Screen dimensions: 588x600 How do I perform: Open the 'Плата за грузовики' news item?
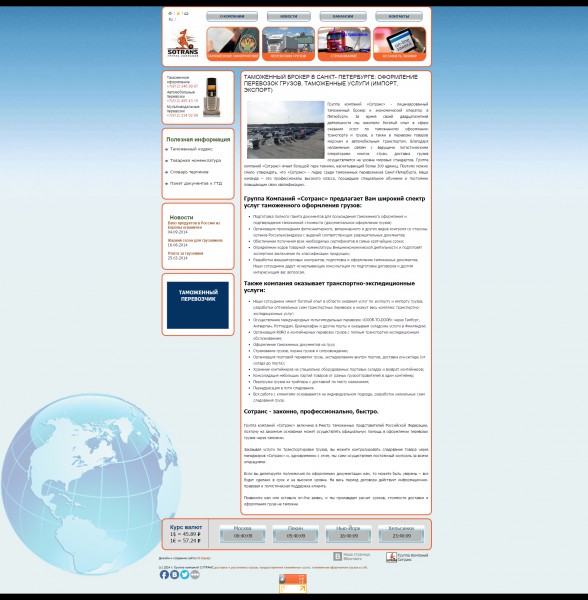pyautogui.click(x=185, y=253)
